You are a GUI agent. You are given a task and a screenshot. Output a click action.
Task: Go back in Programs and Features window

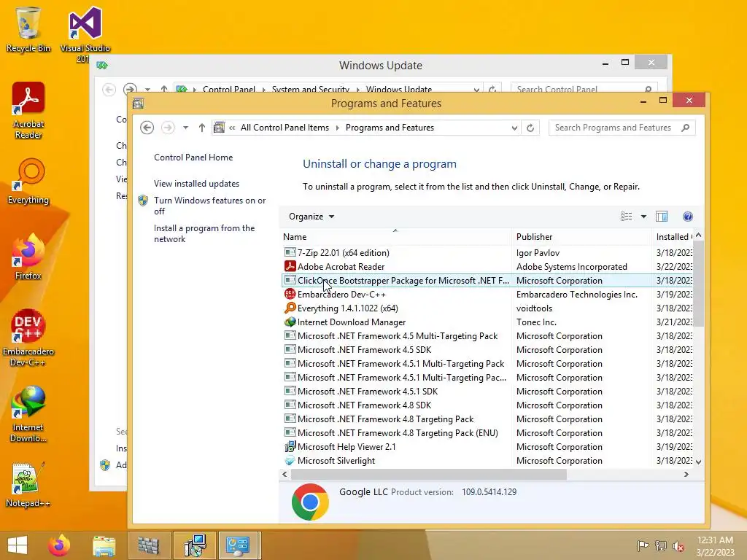[147, 128]
